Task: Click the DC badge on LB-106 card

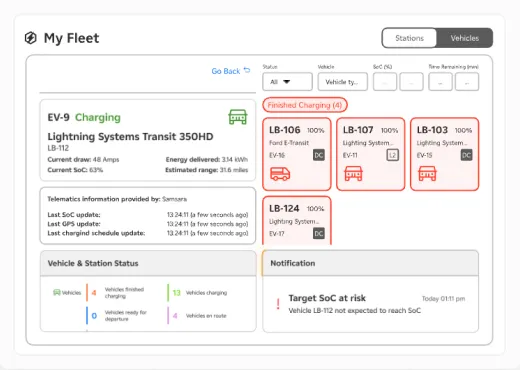Action: 319,155
